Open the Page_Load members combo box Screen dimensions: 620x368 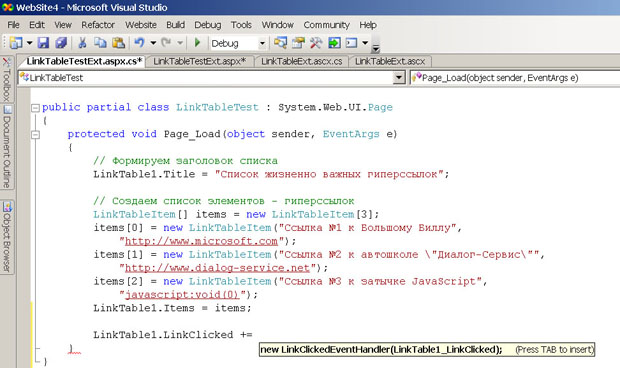click(515, 77)
